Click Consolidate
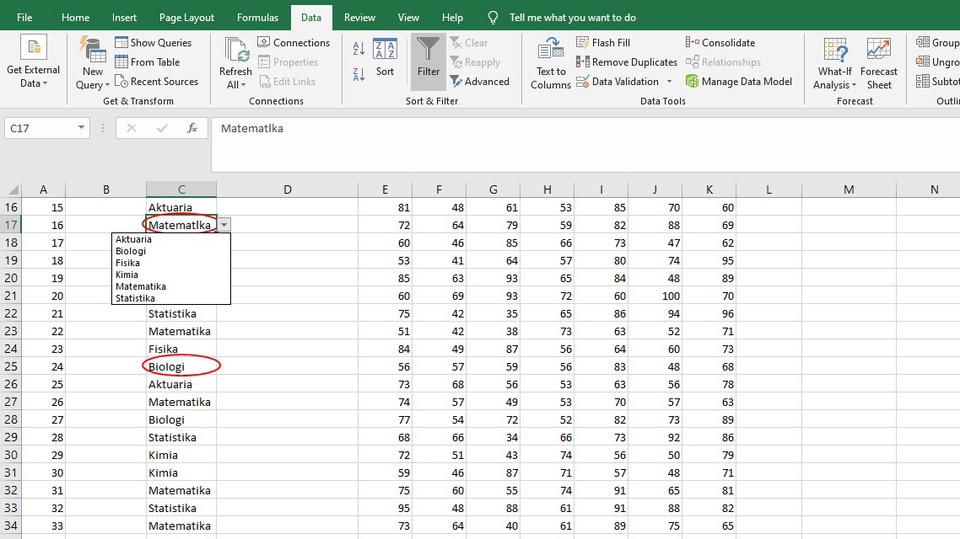 coord(720,42)
